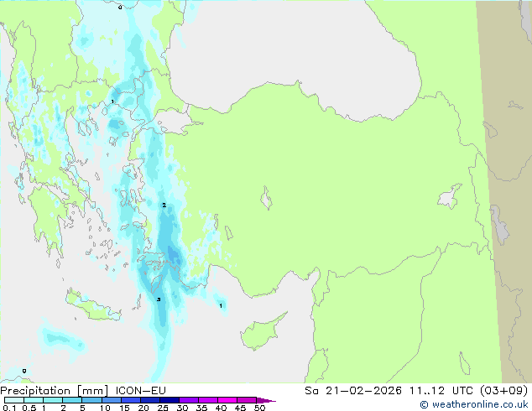Screen dimensions: 532x411
Task: Click the above-50 mm legend arrow tip
Action: [x=266, y=400]
